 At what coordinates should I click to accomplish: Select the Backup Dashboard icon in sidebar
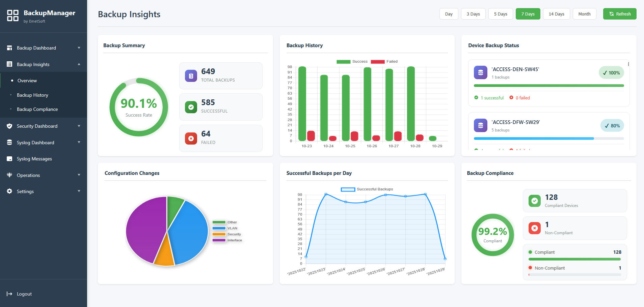(9, 48)
